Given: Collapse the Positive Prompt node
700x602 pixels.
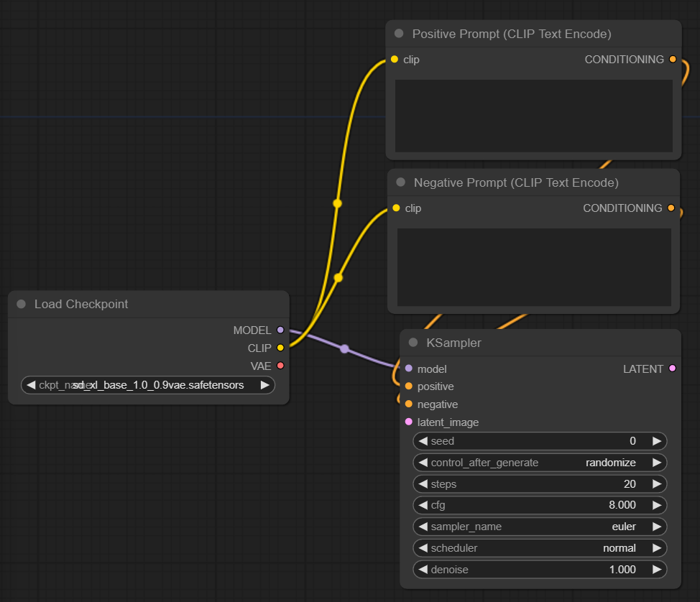Looking at the screenshot, I should pos(399,34).
